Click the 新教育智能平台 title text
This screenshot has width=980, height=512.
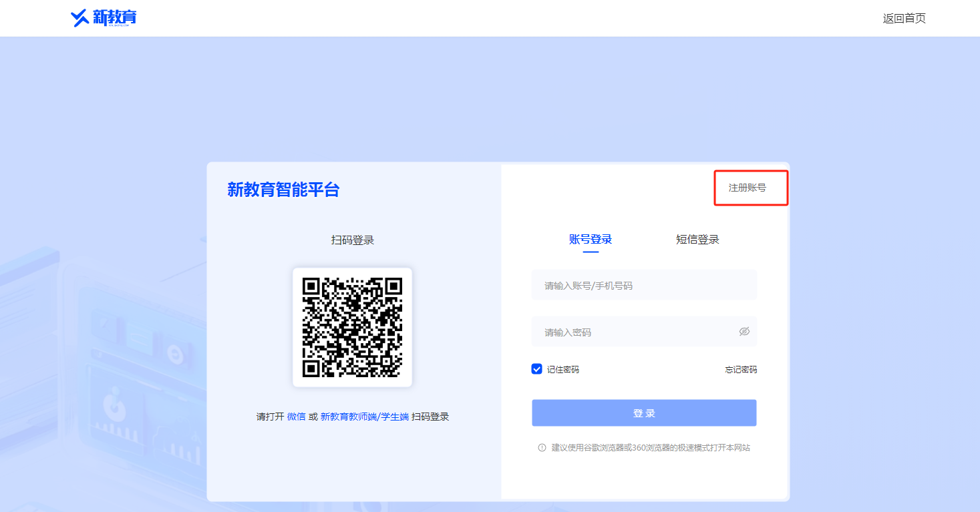283,190
